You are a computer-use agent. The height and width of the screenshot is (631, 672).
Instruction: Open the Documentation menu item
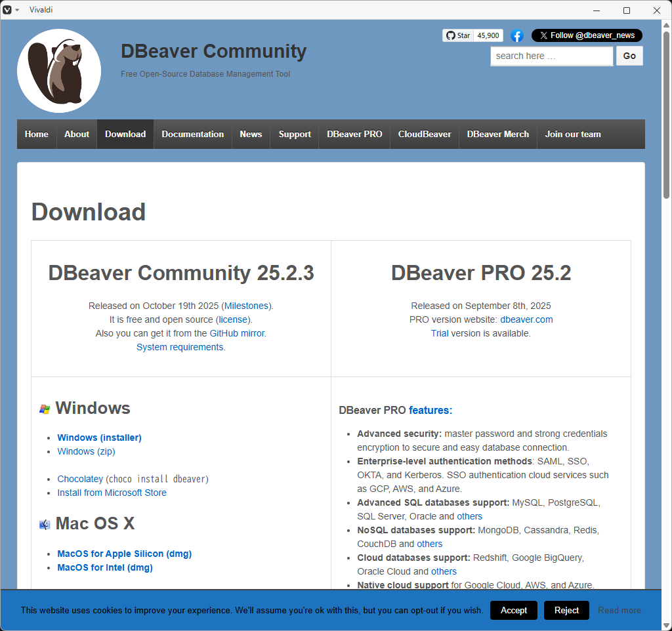(193, 134)
